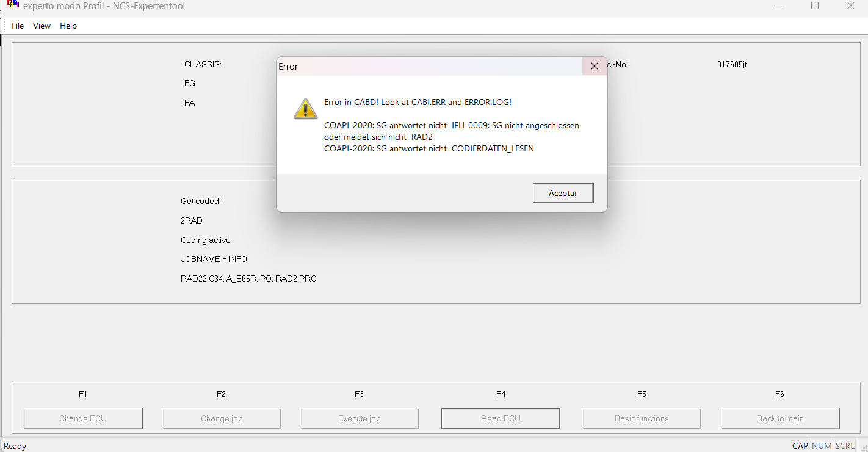The image size is (868, 452).
Task: Open the Help menu
Action: (x=68, y=26)
